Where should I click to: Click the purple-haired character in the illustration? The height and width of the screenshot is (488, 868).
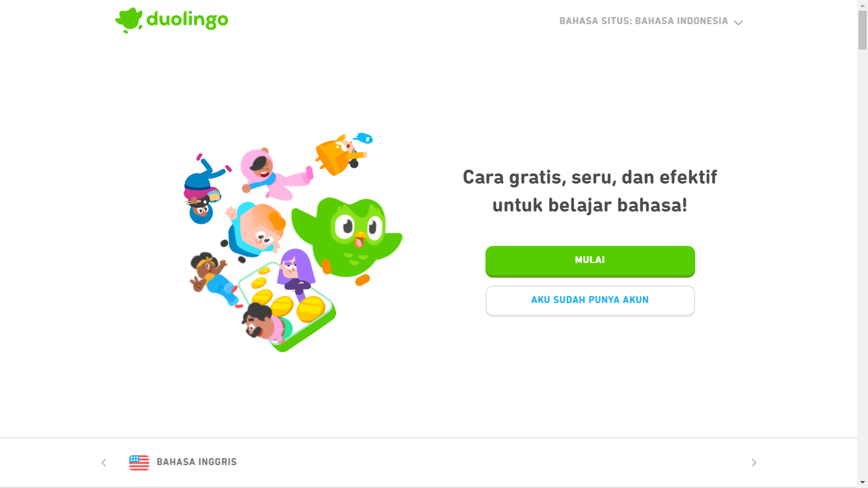click(x=295, y=271)
